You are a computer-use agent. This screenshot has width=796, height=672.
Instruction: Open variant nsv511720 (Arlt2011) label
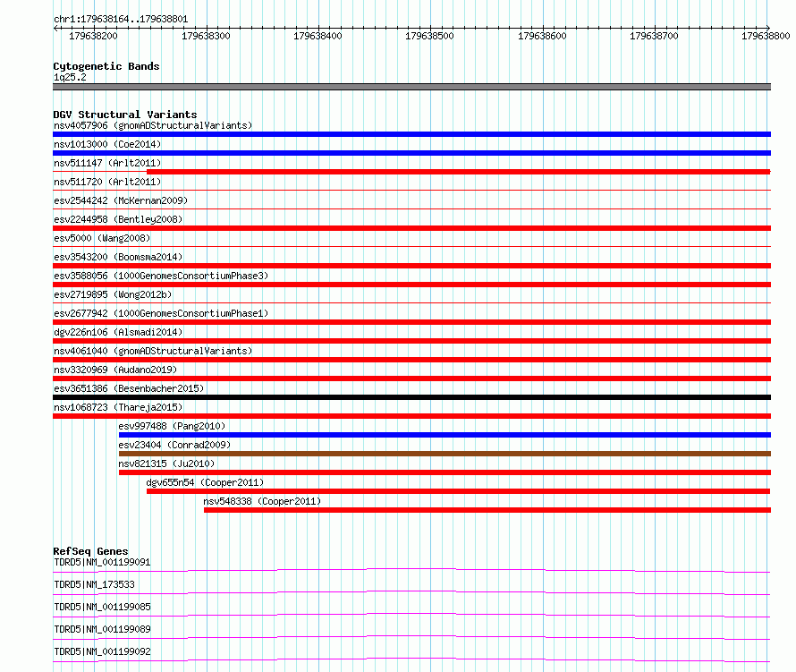pyautogui.click(x=107, y=182)
